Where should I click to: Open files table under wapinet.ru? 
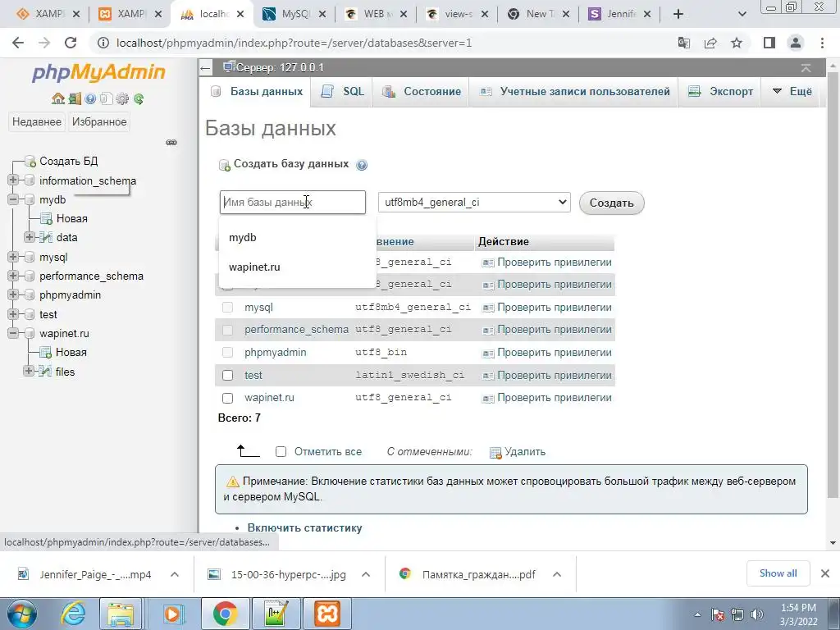(x=66, y=372)
